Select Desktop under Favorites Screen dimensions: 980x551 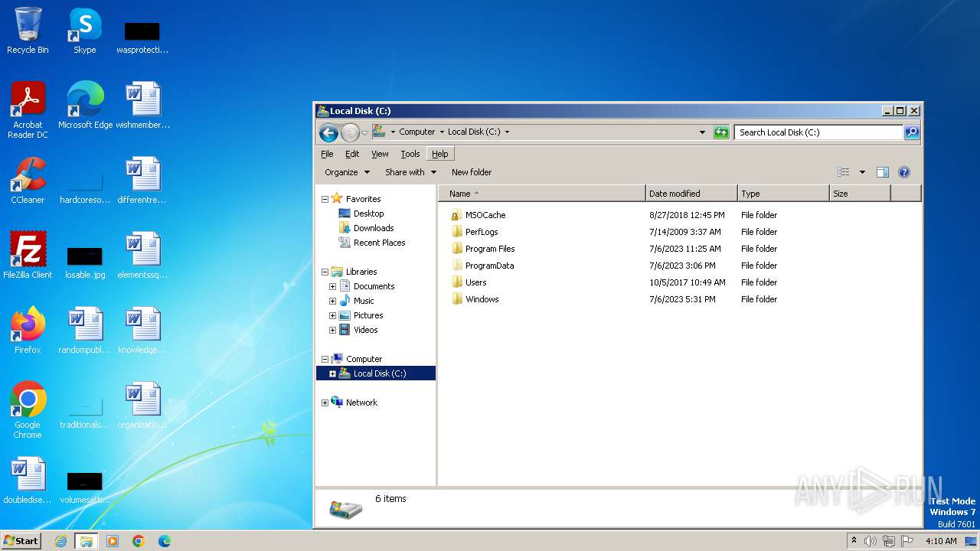tap(361, 214)
